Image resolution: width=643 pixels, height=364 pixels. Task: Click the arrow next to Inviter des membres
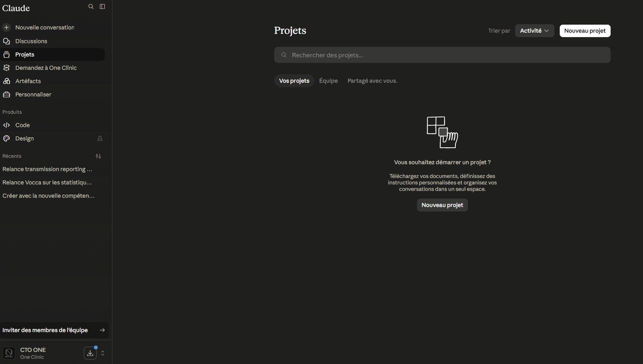[102, 330]
